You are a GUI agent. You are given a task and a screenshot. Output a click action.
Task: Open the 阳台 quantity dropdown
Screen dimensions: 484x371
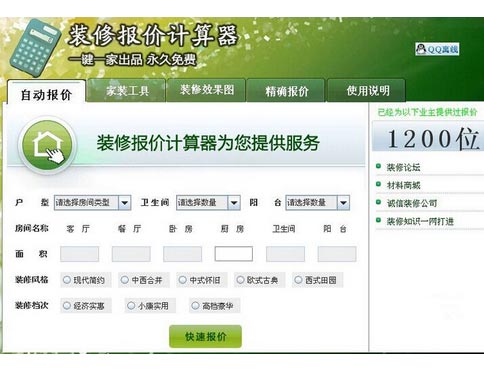(x=317, y=202)
